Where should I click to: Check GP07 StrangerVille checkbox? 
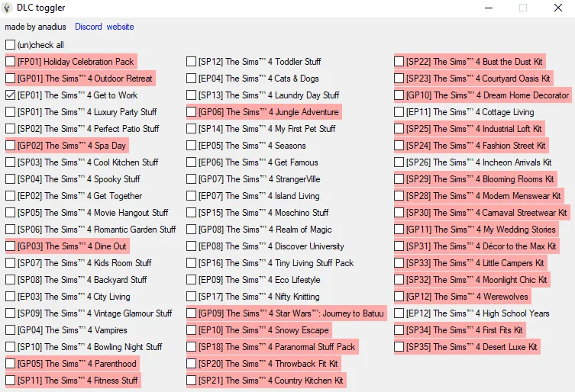[191, 179]
